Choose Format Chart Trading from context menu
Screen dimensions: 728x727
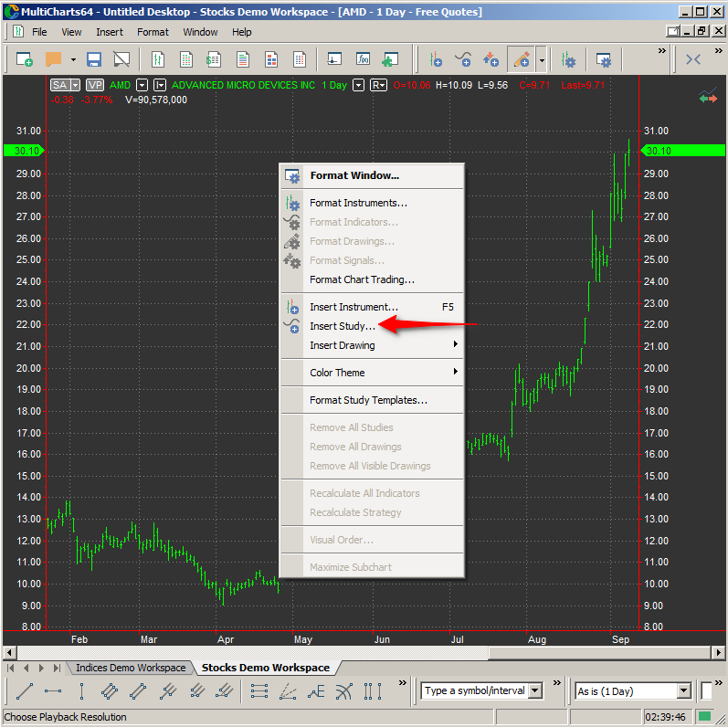373,279
